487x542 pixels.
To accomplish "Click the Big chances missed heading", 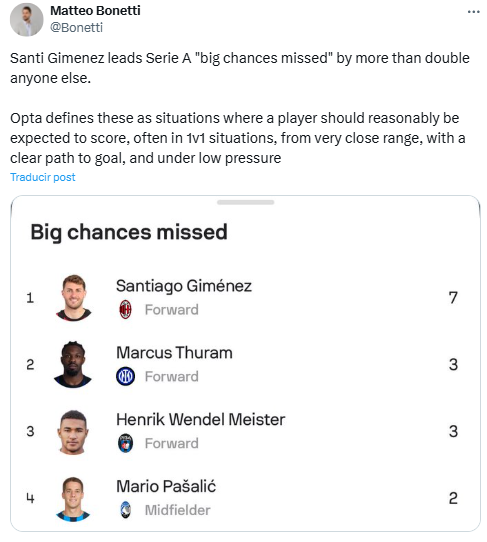I will [129, 232].
